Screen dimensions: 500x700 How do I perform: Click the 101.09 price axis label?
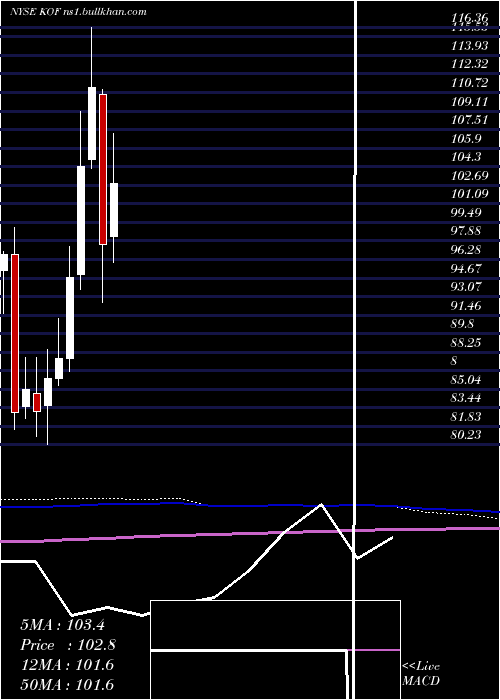(469, 194)
